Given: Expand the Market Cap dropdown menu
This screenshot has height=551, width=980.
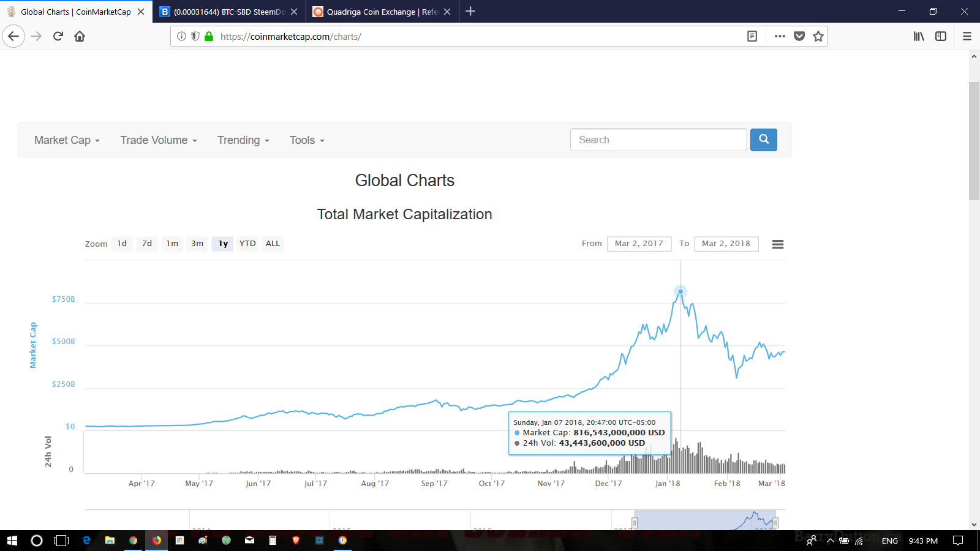Looking at the screenshot, I should click(x=67, y=140).
